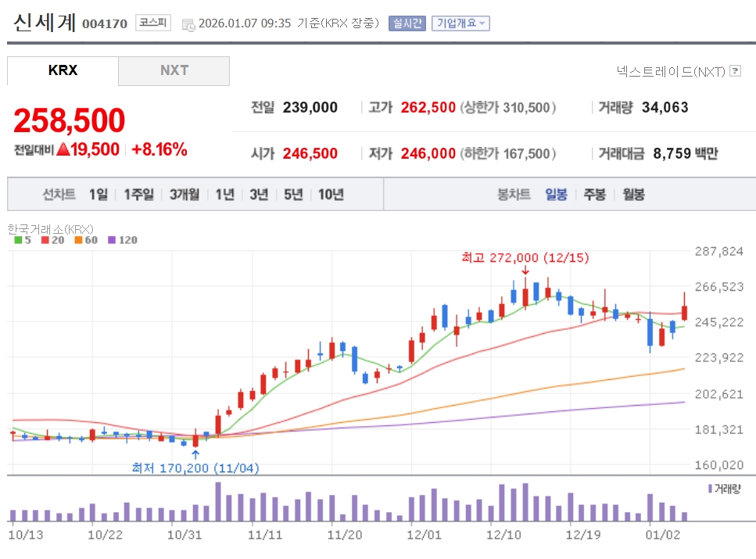Click the 봉차트 label
The height and width of the screenshot is (559, 756).
point(514,195)
